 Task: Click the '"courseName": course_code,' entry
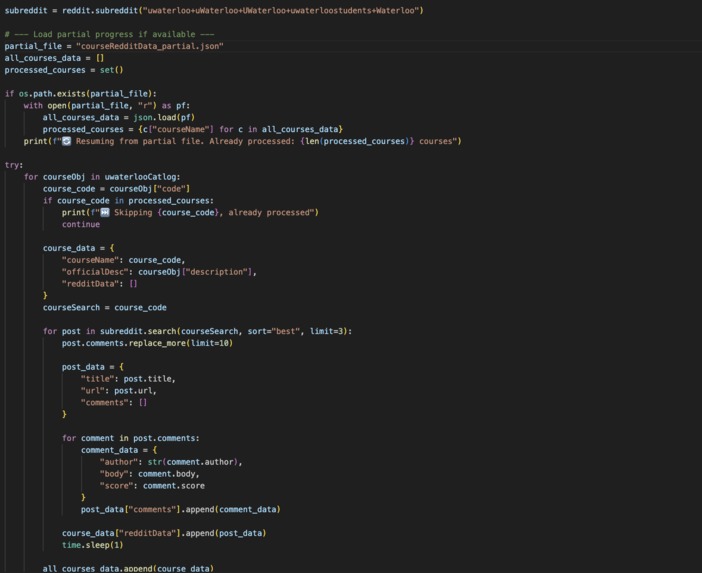pyautogui.click(x=123, y=260)
